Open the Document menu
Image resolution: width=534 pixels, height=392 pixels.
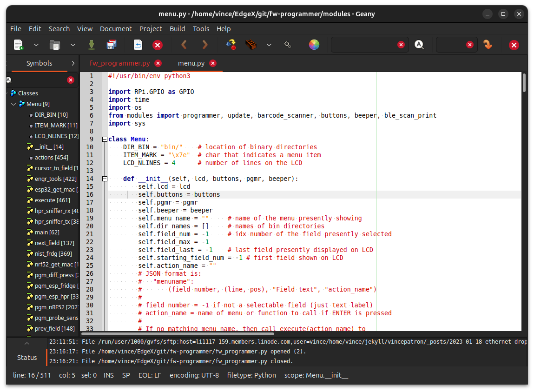(x=116, y=29)
